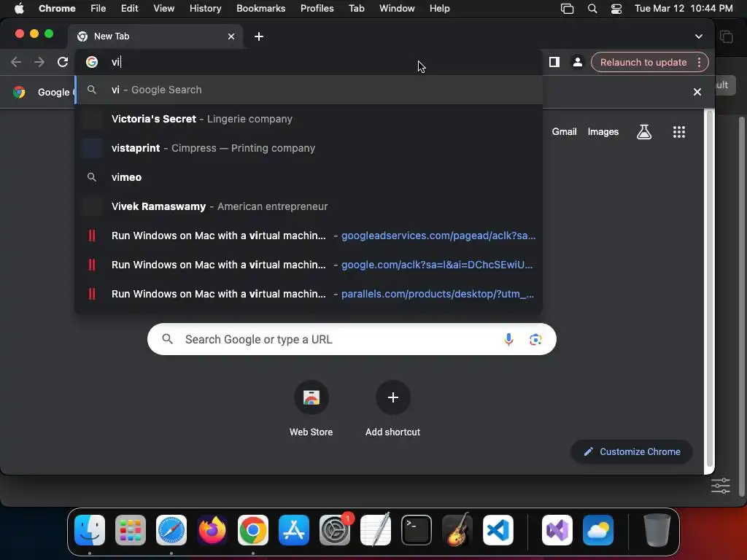The height and width of the screenshot is (560, 747).
Task: Launch GarageBand from the Dock
Action: coord(457,530)
